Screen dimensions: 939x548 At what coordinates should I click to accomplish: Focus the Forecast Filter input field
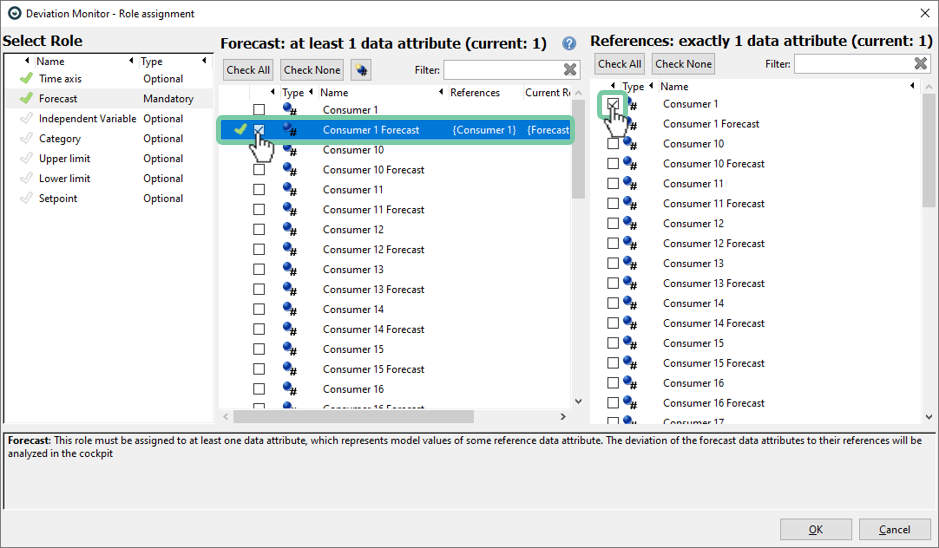tap(502, 70)
